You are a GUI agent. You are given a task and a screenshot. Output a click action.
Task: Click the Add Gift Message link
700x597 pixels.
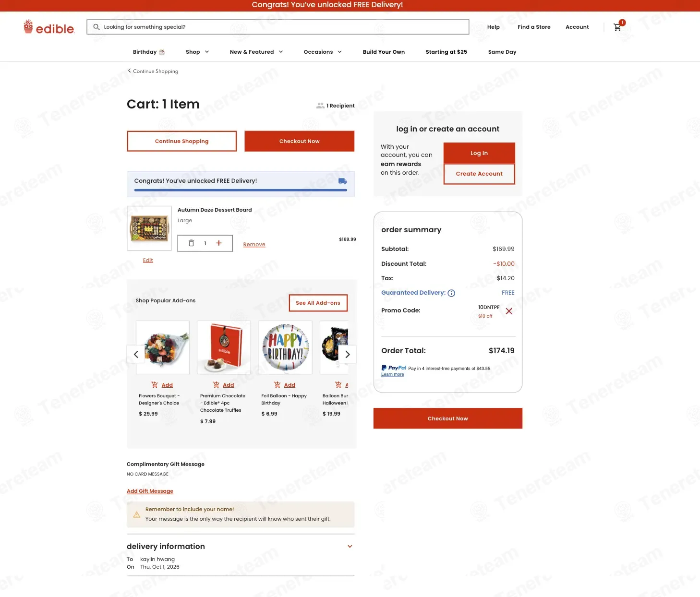pyautogui.click(x=150, y=491)
